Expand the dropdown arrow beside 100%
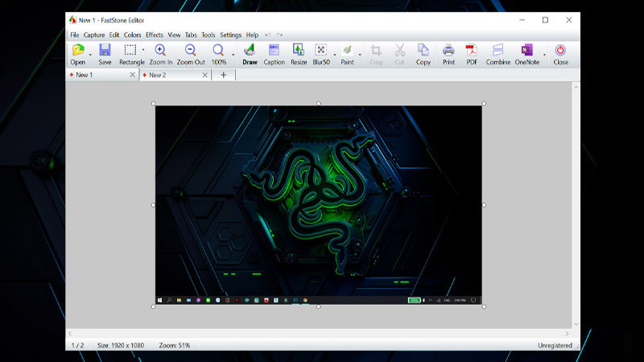The height and width of the screenshot is (362, 644). pos(233,54)
